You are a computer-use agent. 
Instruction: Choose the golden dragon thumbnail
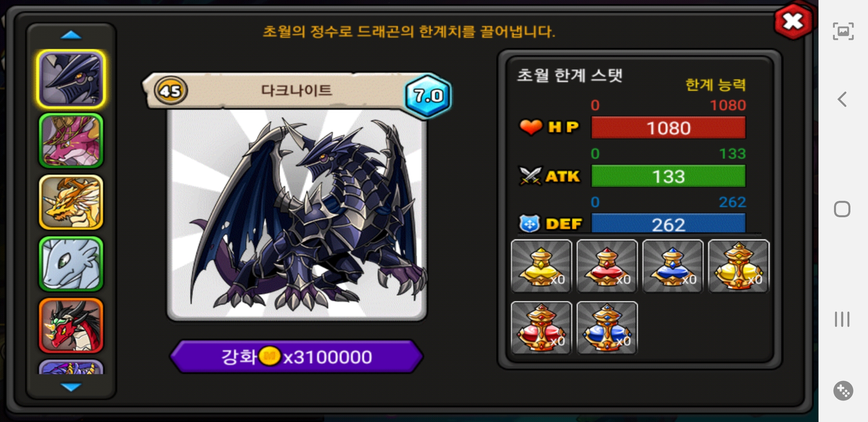pos(71,202)
